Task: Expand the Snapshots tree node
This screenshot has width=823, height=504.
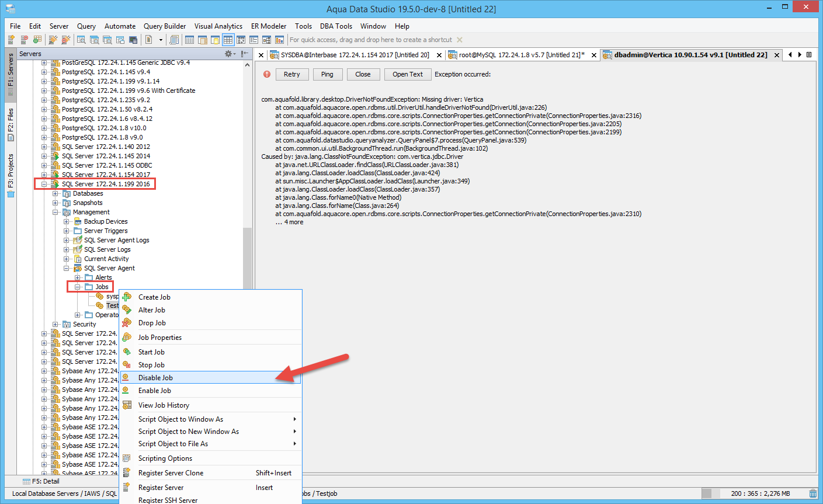Action: pyautogui.click(x=55, y=203)
